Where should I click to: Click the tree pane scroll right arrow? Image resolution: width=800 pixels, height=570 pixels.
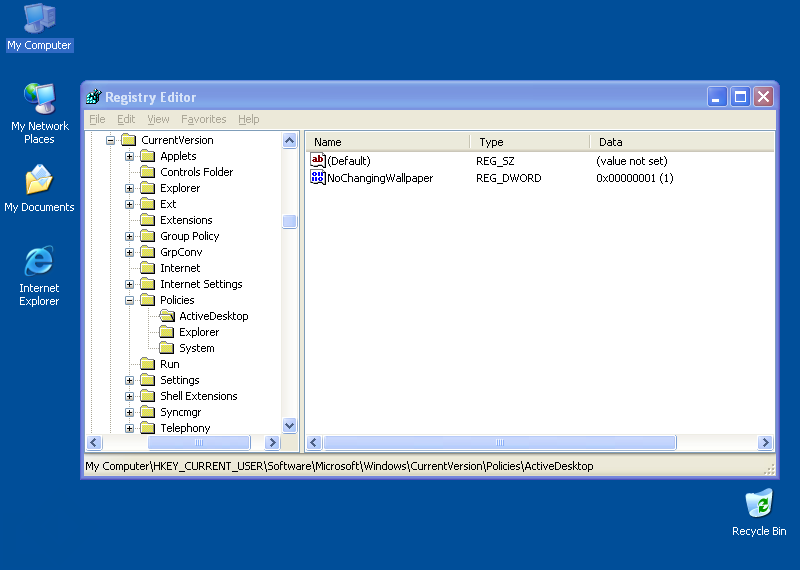click(x=272, y=442)
